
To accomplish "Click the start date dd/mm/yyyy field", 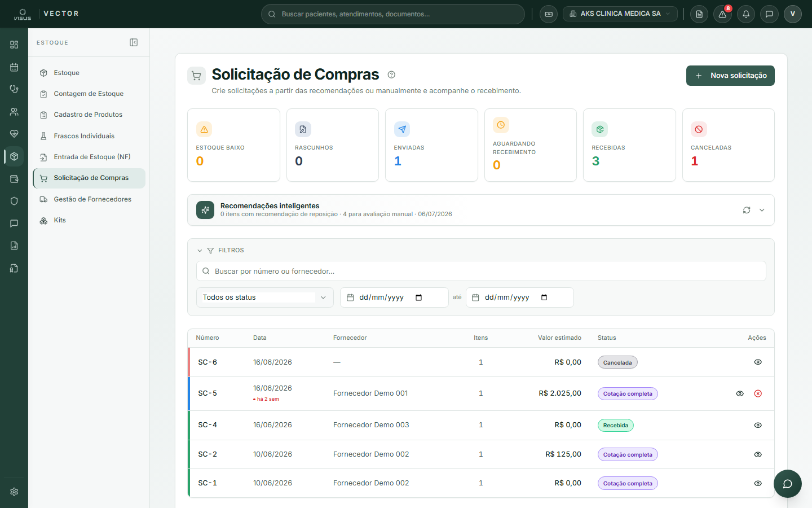I will click(394, 297).
